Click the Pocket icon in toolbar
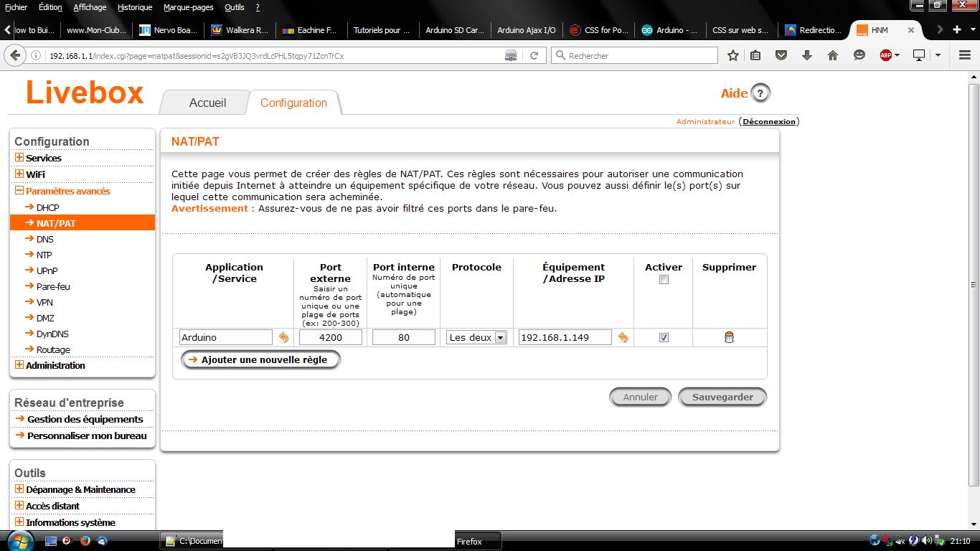Image resolution: width=980 pixels, height=551 pixels. coord(781,55)
